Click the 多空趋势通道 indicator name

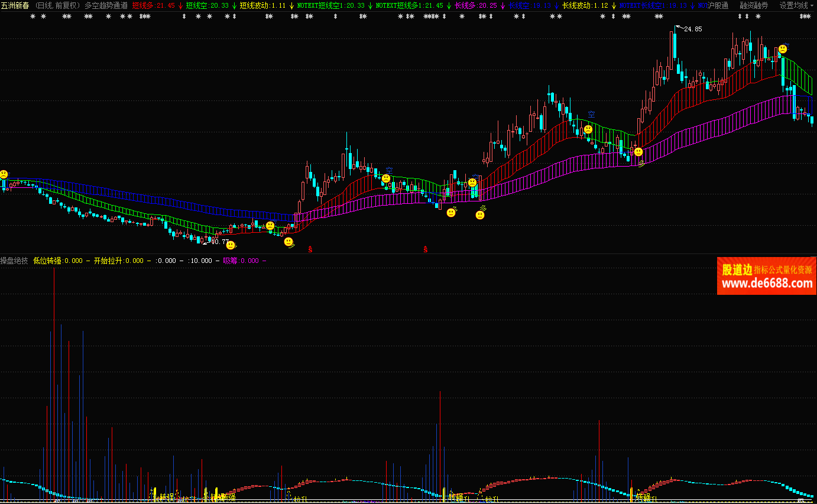106,5
